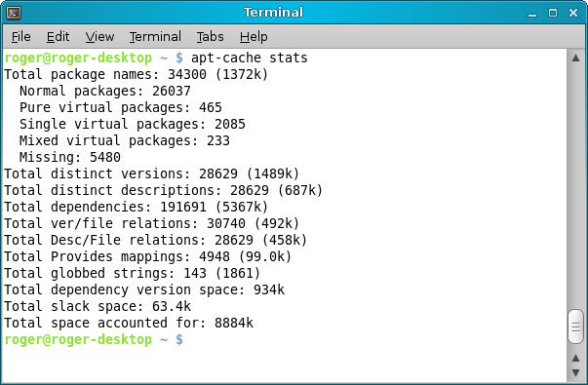Click the 'Mixed virtual packages: 233' line
This screenshot has width=588, height=385.
tap(125, 140)
